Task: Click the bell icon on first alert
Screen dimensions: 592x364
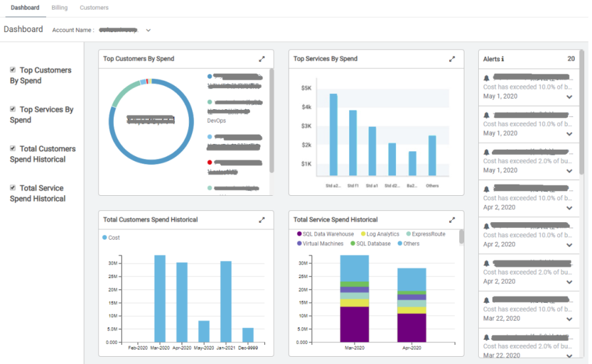Action: click(x=487, y=78)
